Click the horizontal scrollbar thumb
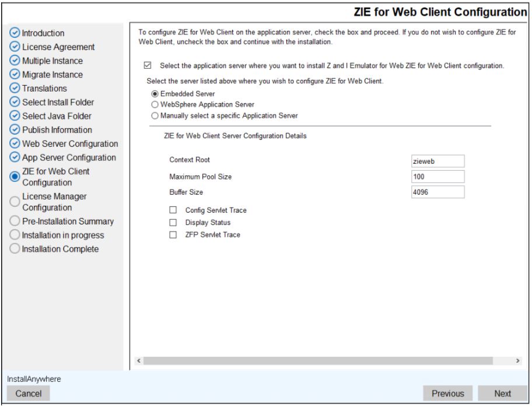This screenshot has height=407, width=532. (318, 360)
